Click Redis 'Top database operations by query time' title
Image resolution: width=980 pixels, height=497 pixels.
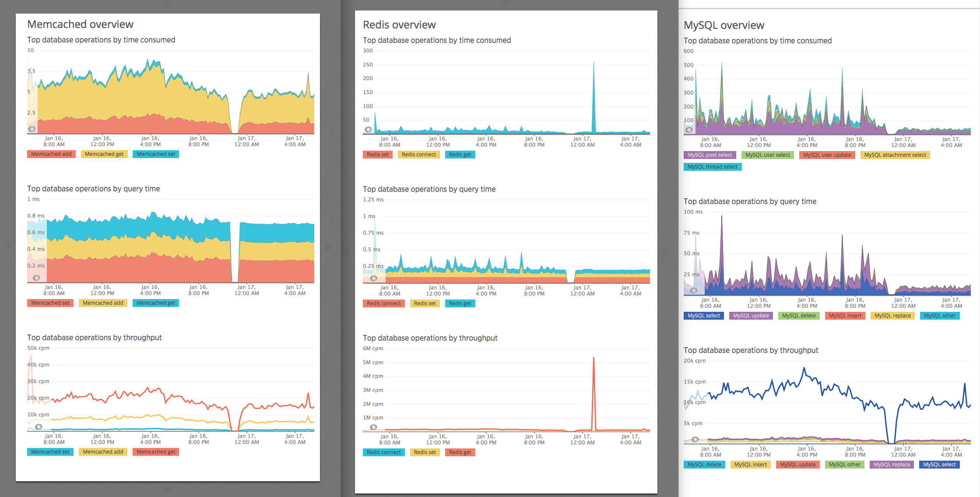[x=429, y=189]
